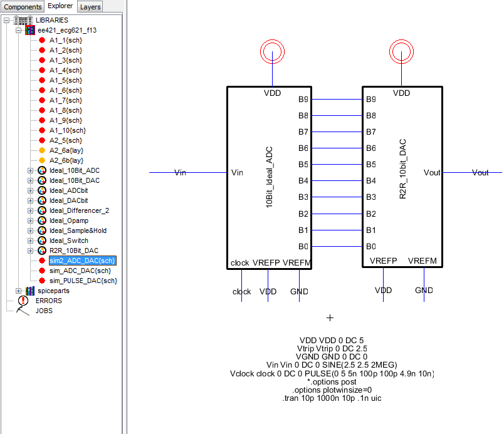
Task: Click the multi-view cell icon of Ideal_10Bit_ADC
Action: tap(42, 170)
